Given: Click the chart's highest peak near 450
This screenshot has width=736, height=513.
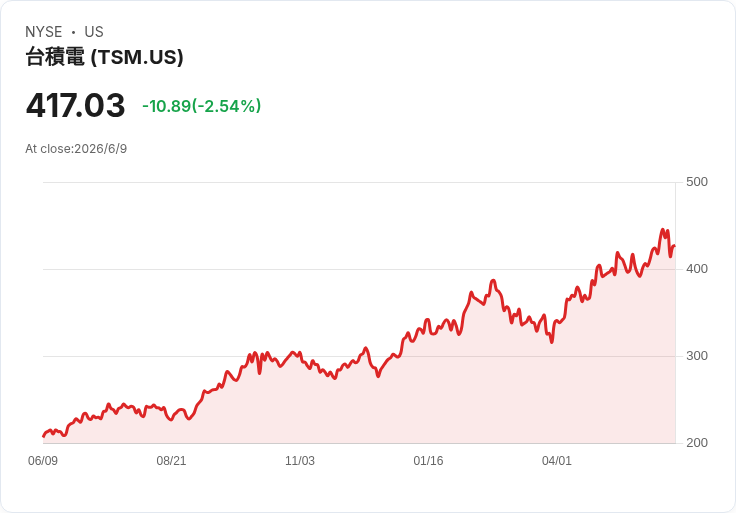Looking at the screenshot, I should tap(663, 230).
